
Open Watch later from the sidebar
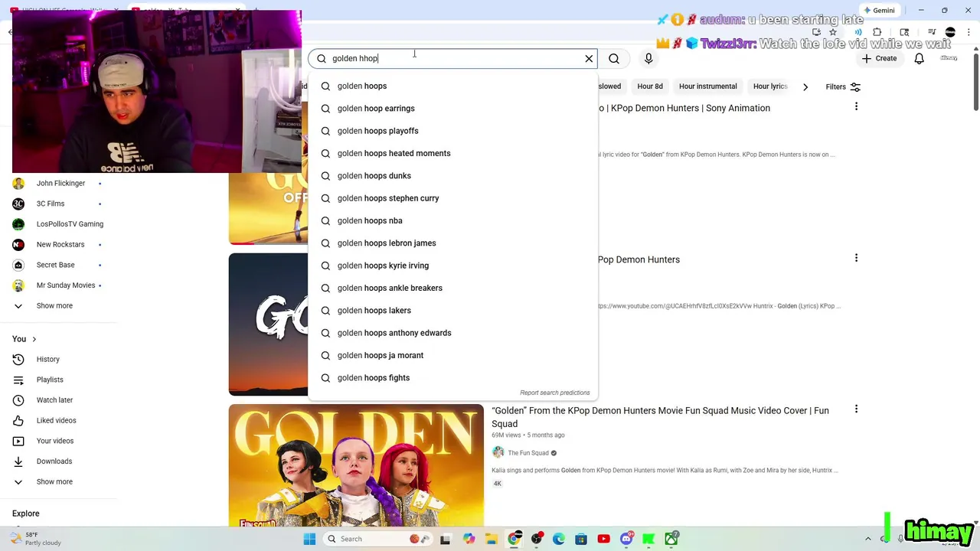coord(54,400)
